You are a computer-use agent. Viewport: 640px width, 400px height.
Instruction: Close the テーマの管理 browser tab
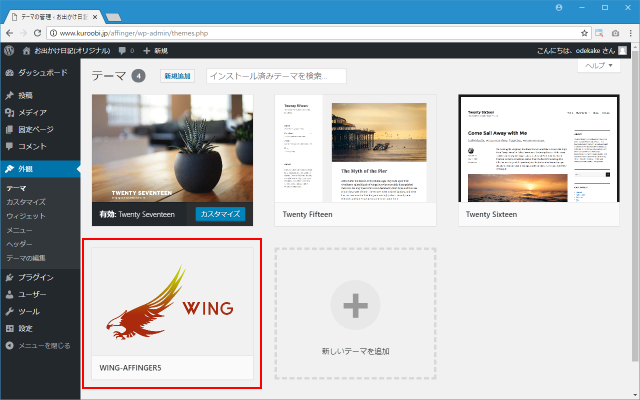tap(95, 17)
